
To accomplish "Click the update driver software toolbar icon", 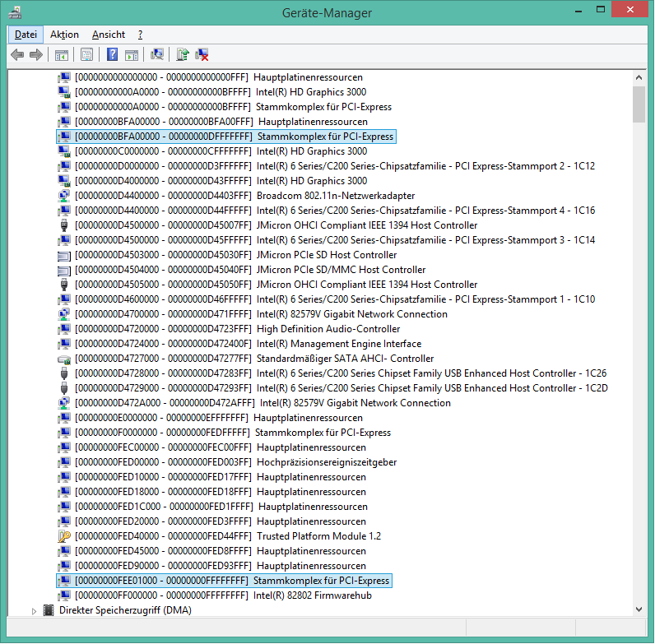I will (182, 55).
